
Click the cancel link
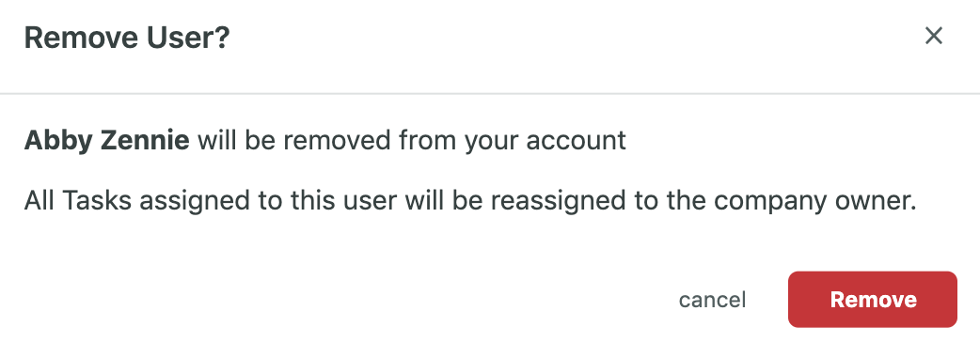(x=712, y=300)
